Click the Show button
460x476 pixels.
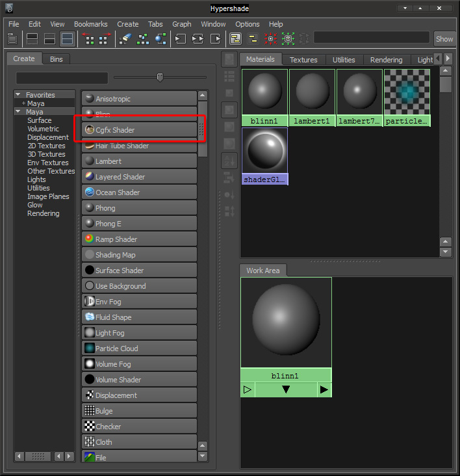click(444, 39)
